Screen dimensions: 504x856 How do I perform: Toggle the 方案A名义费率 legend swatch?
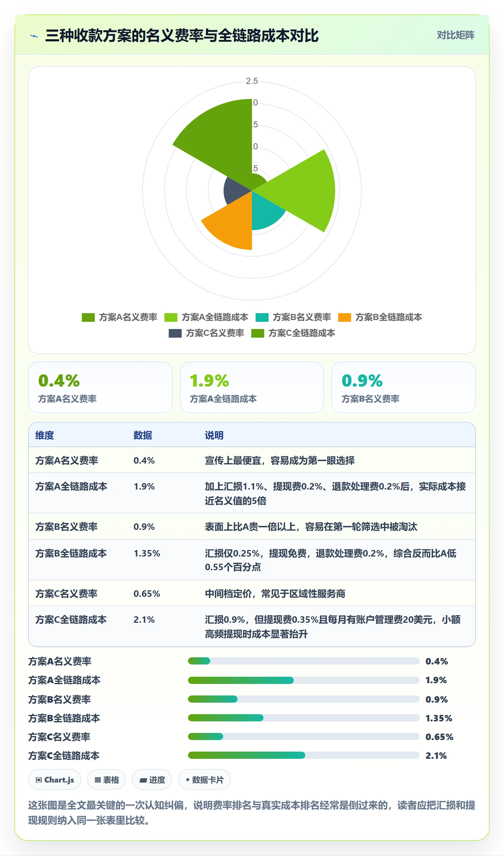point(88,317)
